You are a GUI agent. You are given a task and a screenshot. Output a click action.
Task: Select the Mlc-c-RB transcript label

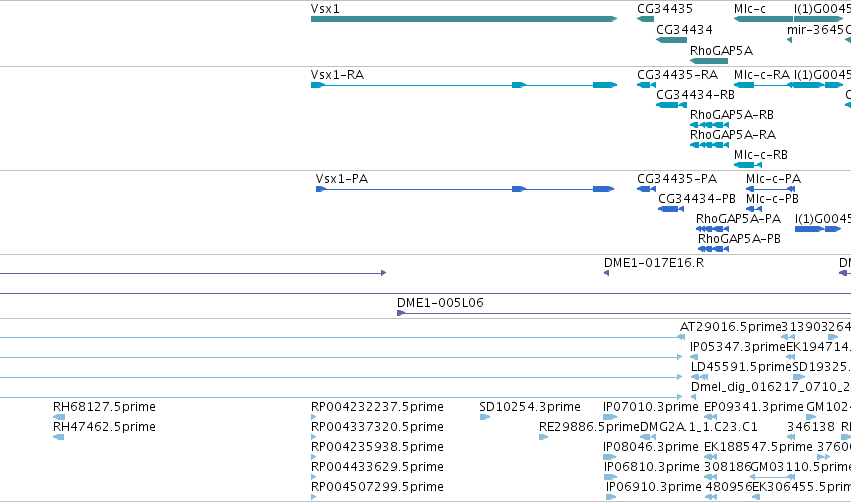tap(760, 155)
